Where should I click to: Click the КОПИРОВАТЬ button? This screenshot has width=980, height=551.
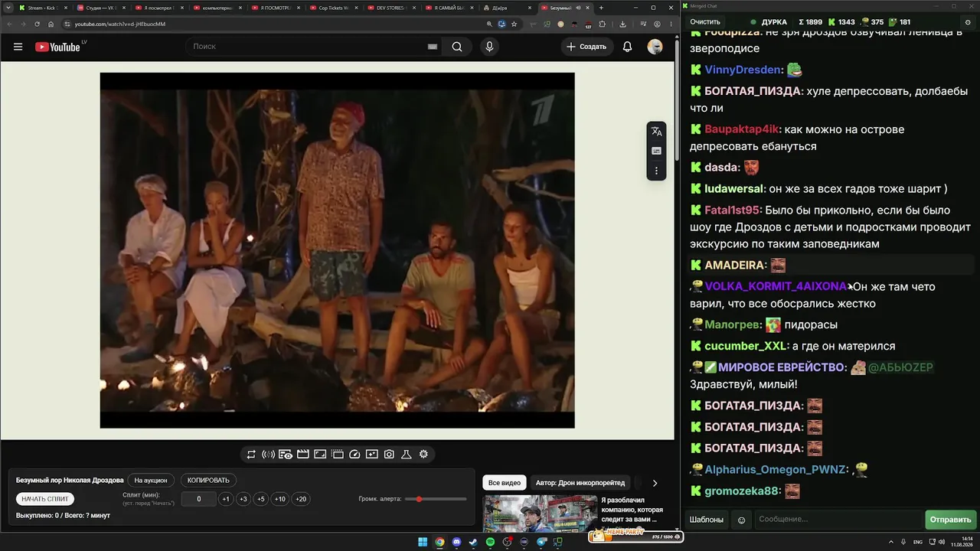pyautogui.click(x=208, y=481)
